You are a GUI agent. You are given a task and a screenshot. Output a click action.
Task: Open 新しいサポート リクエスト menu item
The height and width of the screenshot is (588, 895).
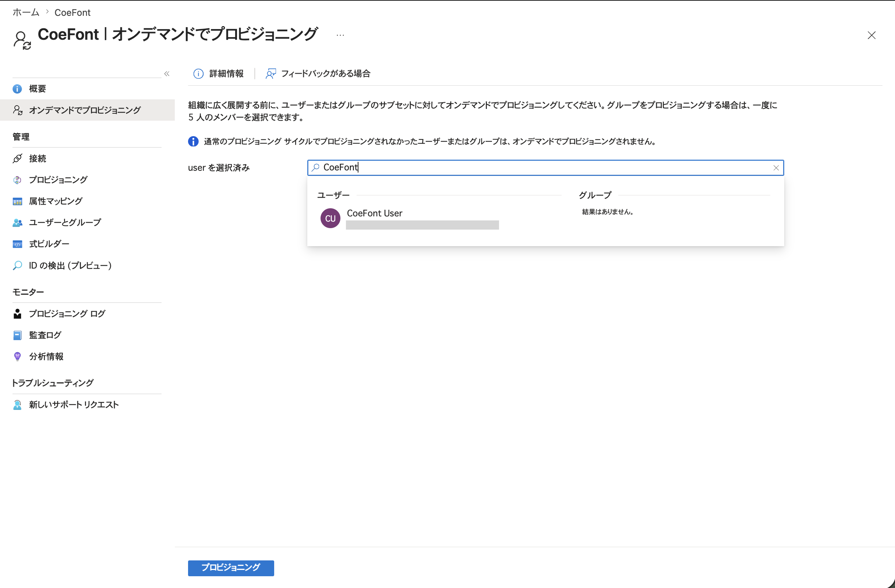(x=87, y=404)
